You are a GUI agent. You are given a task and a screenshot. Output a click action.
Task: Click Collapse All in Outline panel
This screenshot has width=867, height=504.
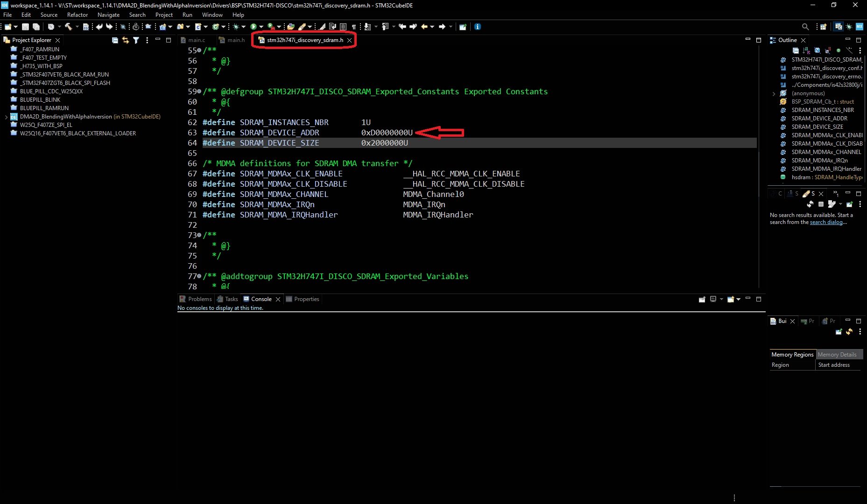(796, 50)
